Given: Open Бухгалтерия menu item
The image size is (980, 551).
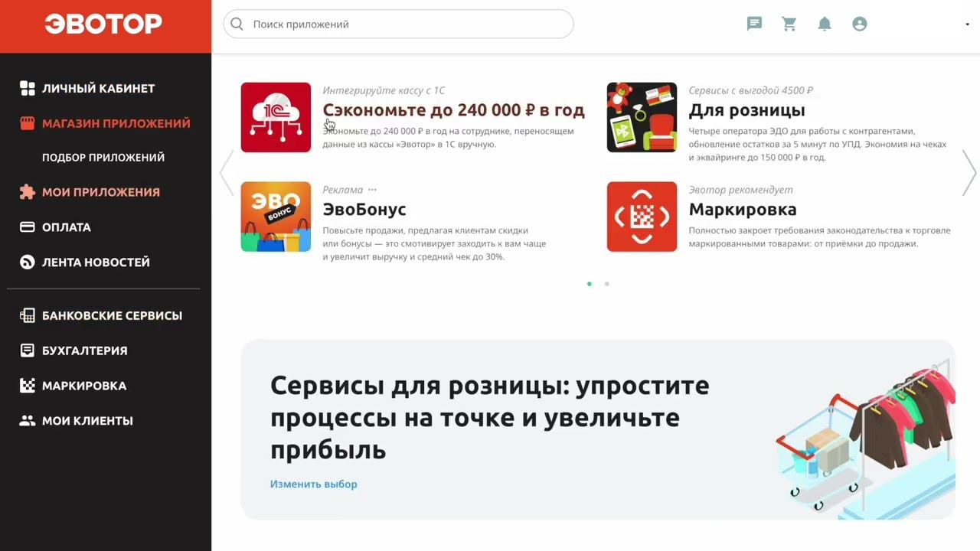Looking at the screenshot, I should coord(85,350).
